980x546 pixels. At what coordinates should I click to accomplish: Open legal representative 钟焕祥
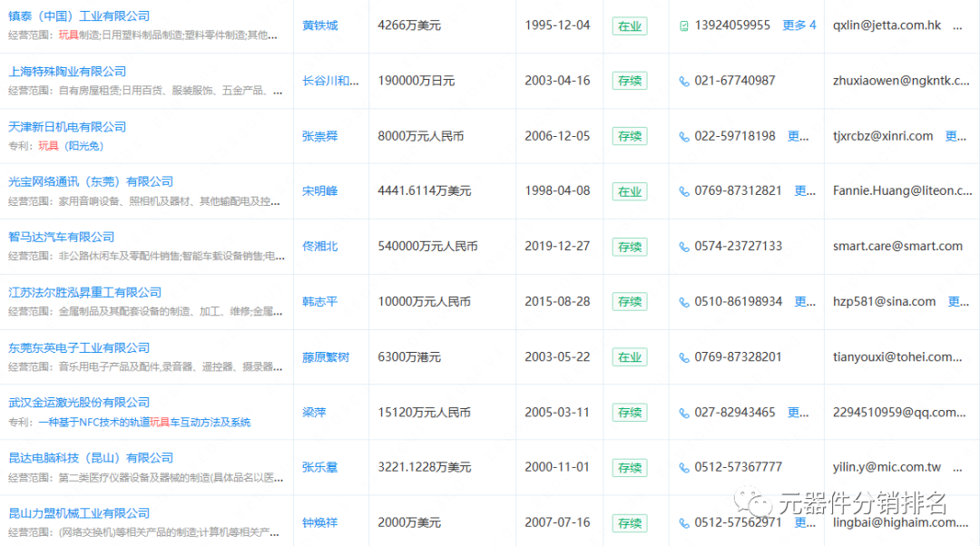pos(320,523)
